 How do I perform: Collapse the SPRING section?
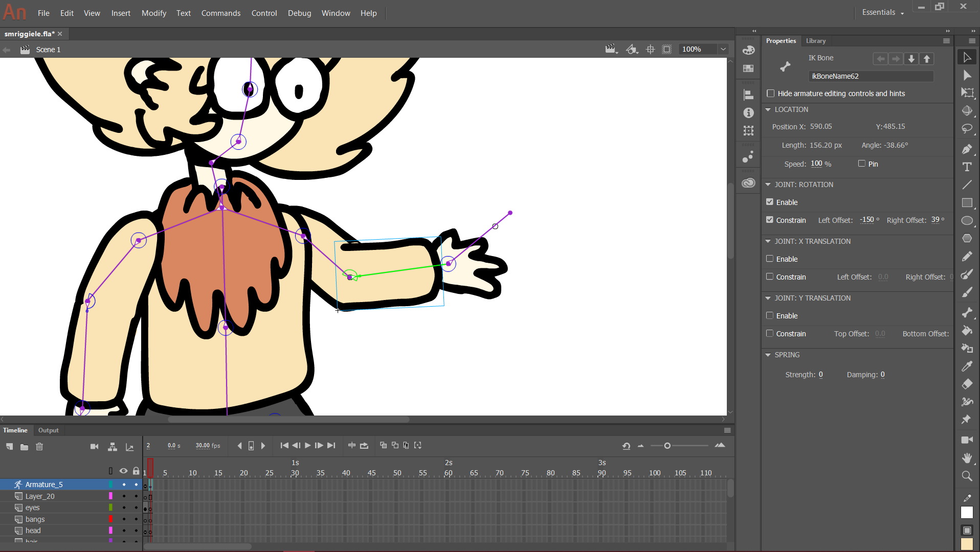click(768, 355)
